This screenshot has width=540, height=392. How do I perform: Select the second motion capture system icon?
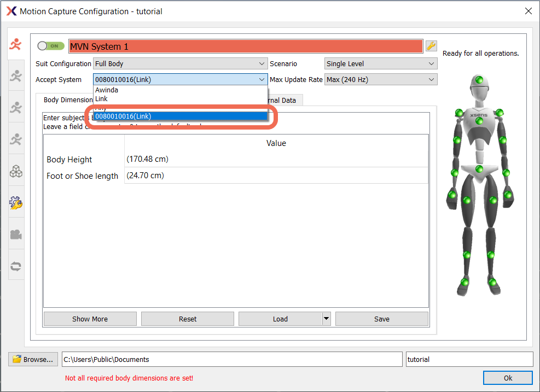16,75
